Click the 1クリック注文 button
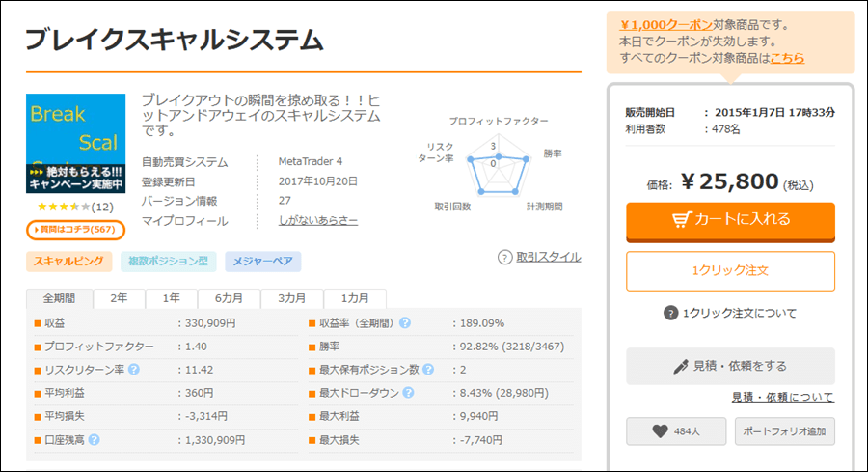This screenshot has width=868, height=472. 730,271
